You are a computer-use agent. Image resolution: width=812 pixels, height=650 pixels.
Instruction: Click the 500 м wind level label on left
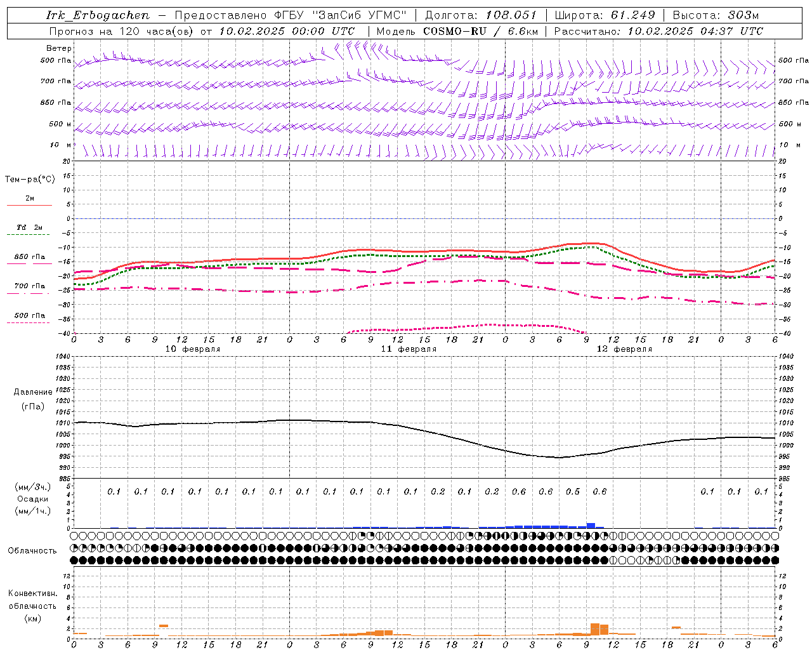tap(60, 124)
